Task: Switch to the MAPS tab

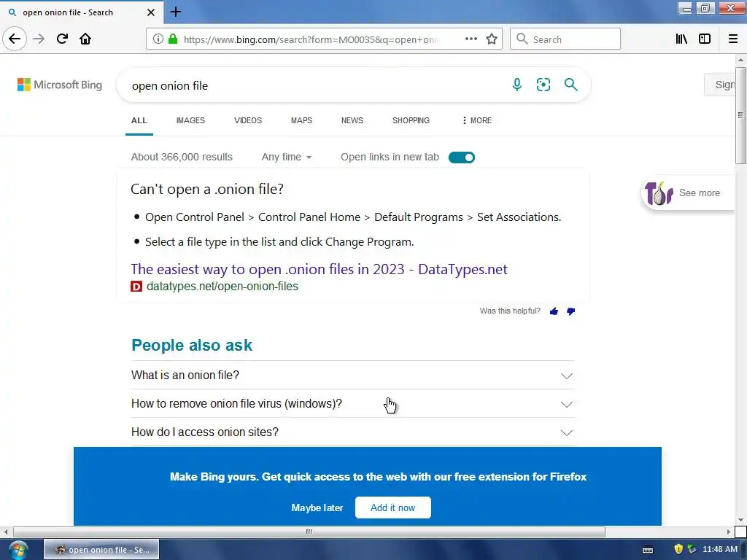Action: 301,120
